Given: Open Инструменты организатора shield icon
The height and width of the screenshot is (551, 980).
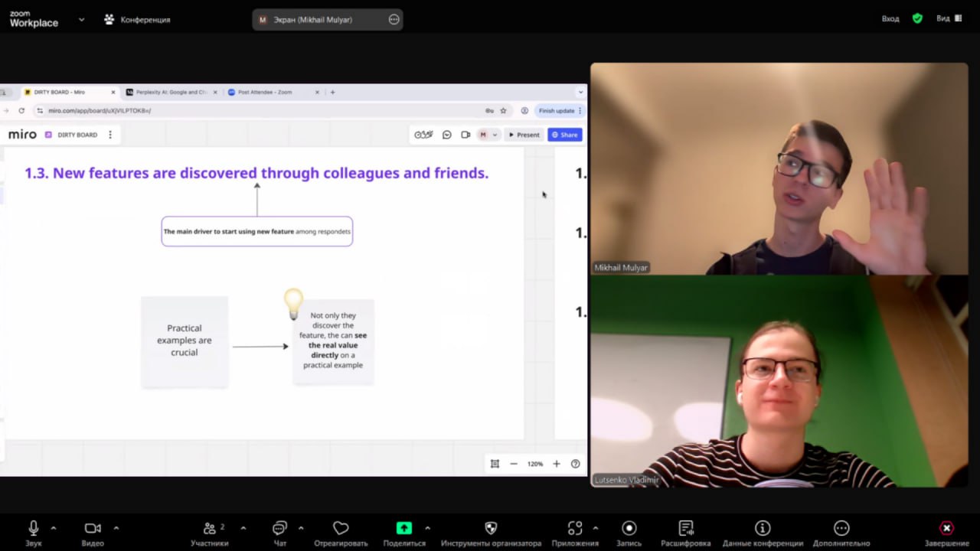Looking at the screenshot, I should pyautogui.click(x=491, y=528).
